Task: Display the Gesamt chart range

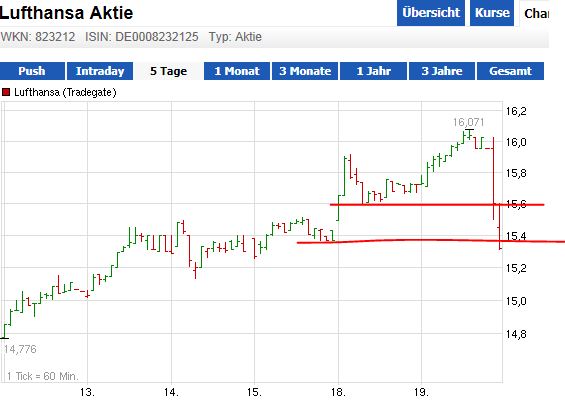Action: point(510,71)
